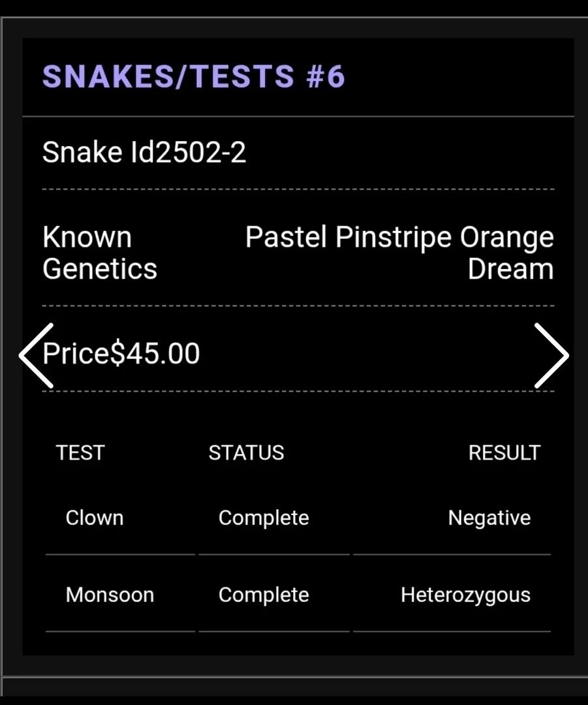Click the STATUS column header

click(x=246, y=453)
